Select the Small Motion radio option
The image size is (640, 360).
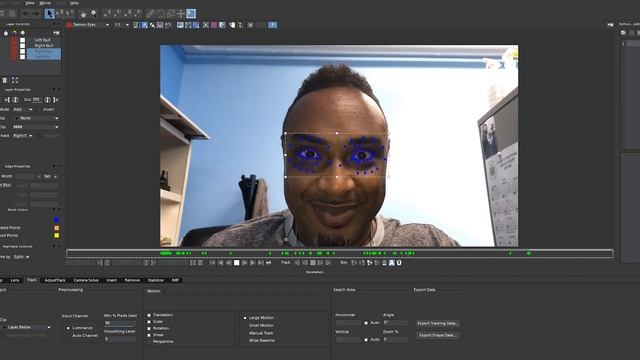pos(245,325)
